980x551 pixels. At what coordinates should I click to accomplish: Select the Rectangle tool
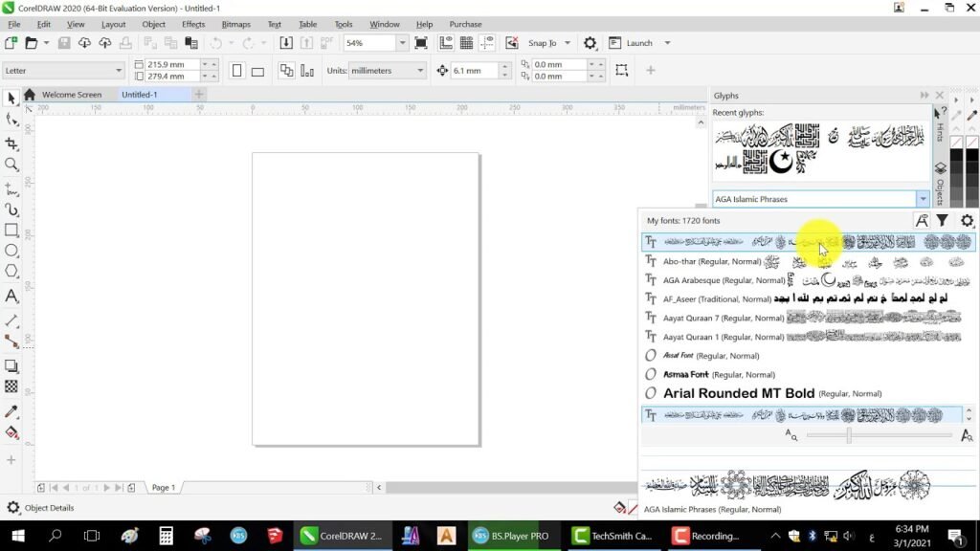coord(11,230)
